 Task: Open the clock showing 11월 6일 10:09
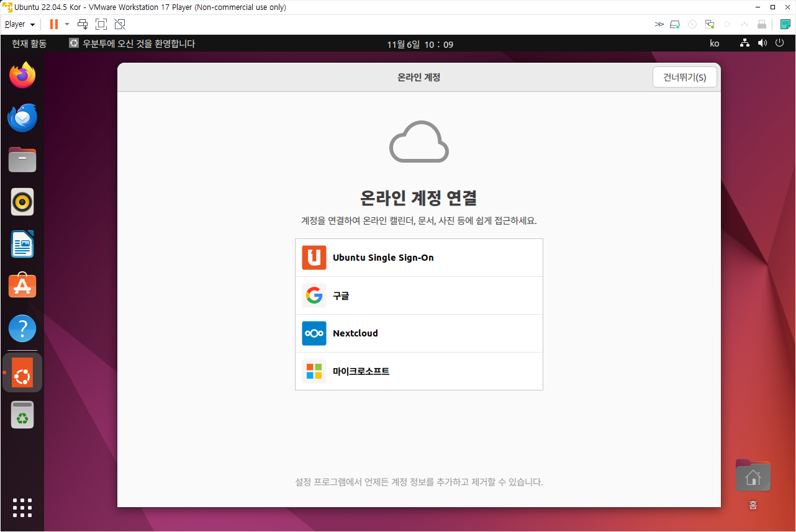point(420,44)
